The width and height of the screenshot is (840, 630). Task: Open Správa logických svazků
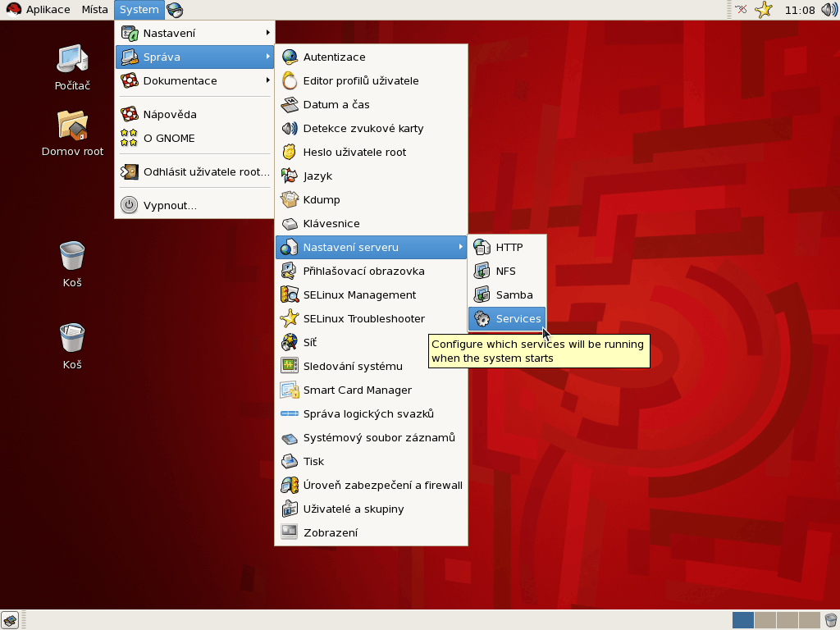(x=372, y=413)
